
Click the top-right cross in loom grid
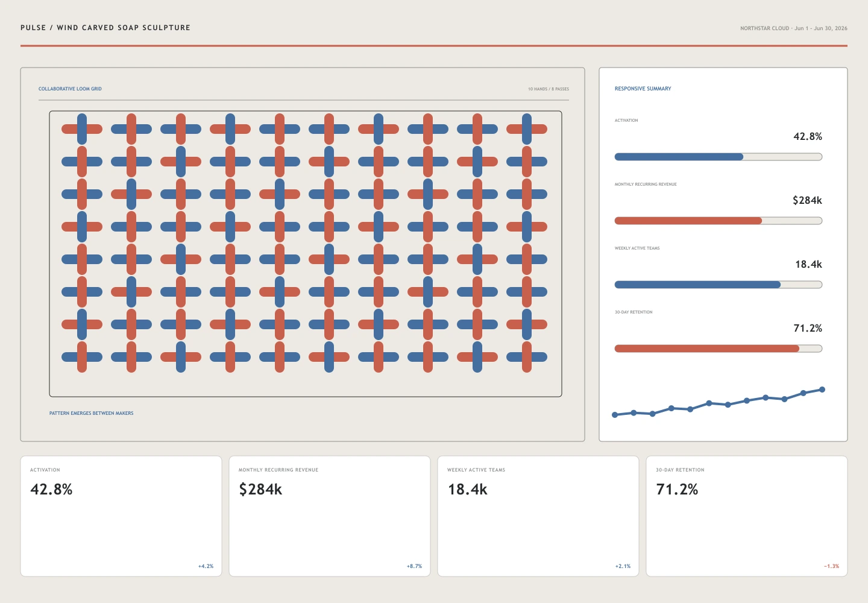pyautogui.click(x=527, y=129)
